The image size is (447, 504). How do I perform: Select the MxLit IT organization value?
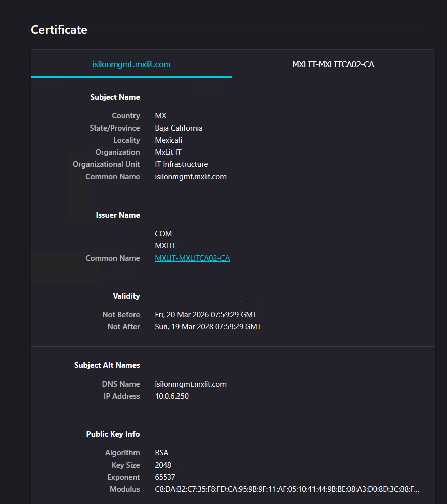coord(168,152)
